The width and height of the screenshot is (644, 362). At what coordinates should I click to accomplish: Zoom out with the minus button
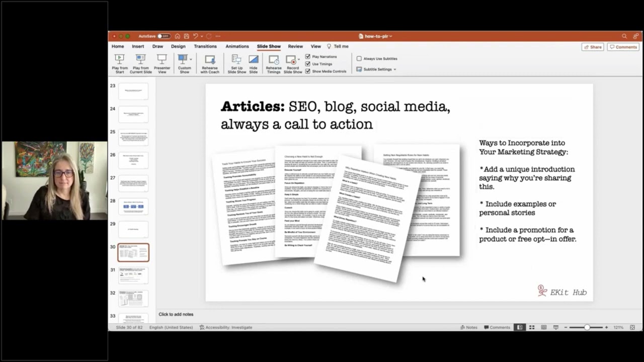(x=566, y=327)
